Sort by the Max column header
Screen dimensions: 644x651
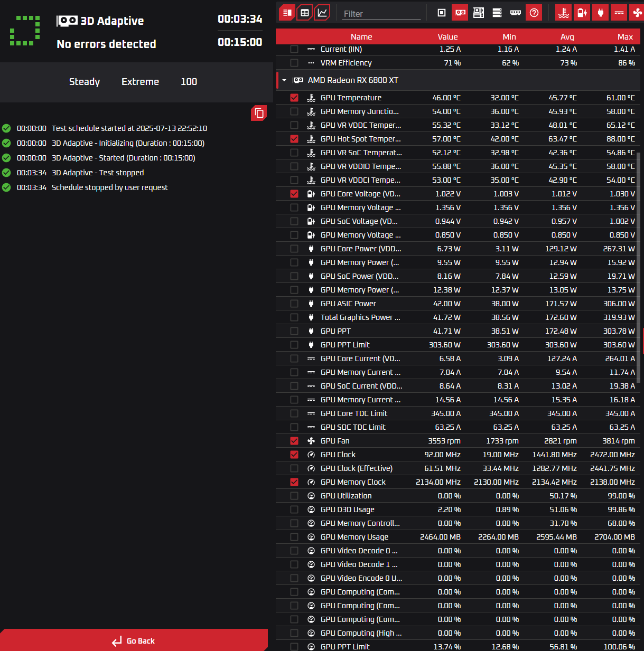625,37
